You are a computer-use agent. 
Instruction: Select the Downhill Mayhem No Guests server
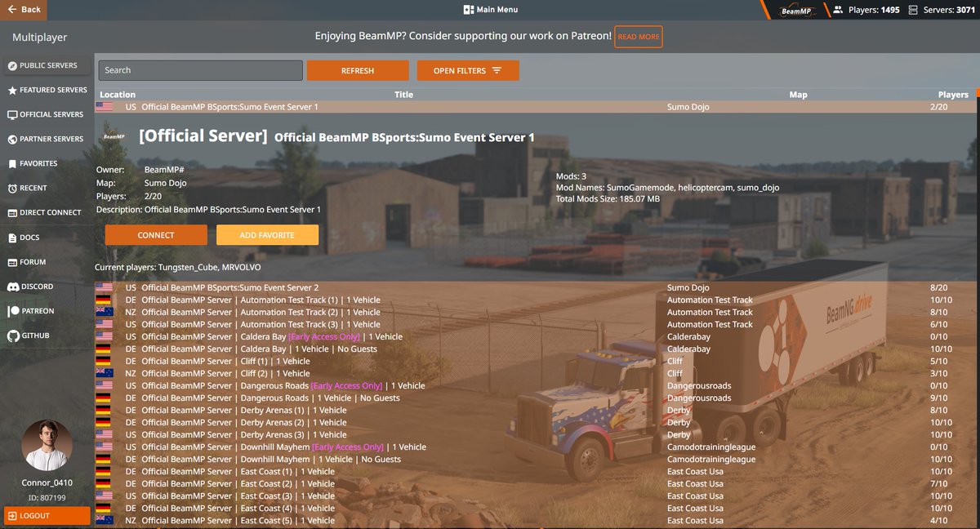pos(535,459)
